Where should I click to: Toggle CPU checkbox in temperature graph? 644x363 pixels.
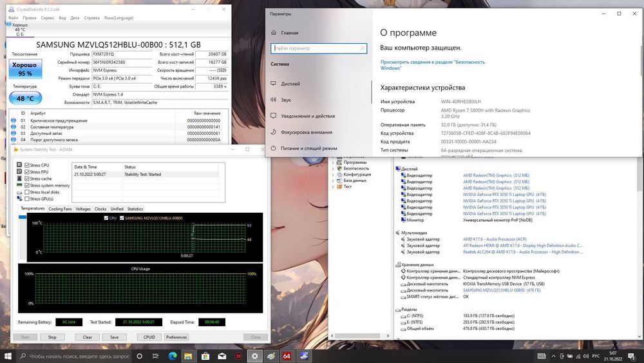pos(106,218)
